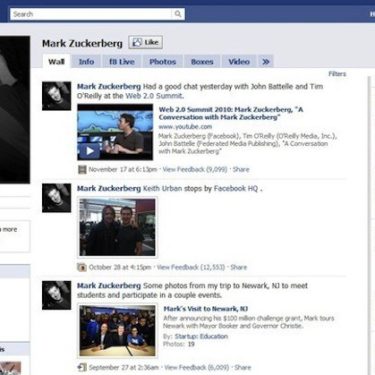Select the Photos tab
Screen dimensions: 375x375
pos(162,62)
